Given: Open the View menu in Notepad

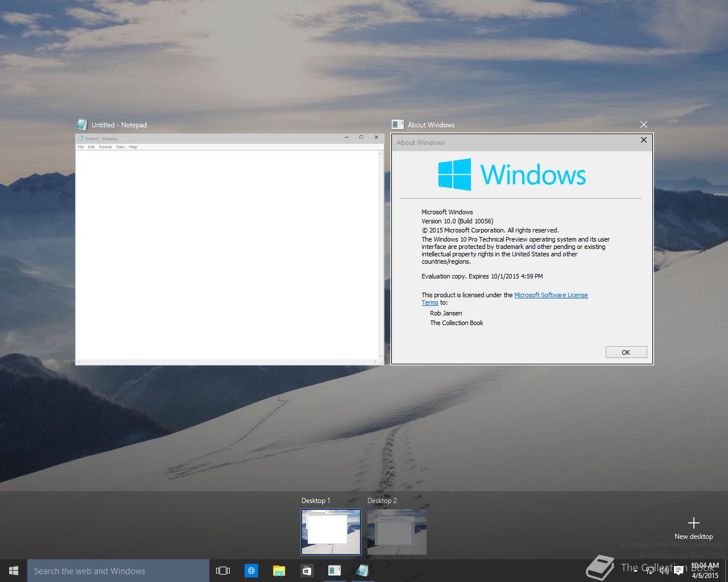Looking at the screenshot, I should coord(120,147).
